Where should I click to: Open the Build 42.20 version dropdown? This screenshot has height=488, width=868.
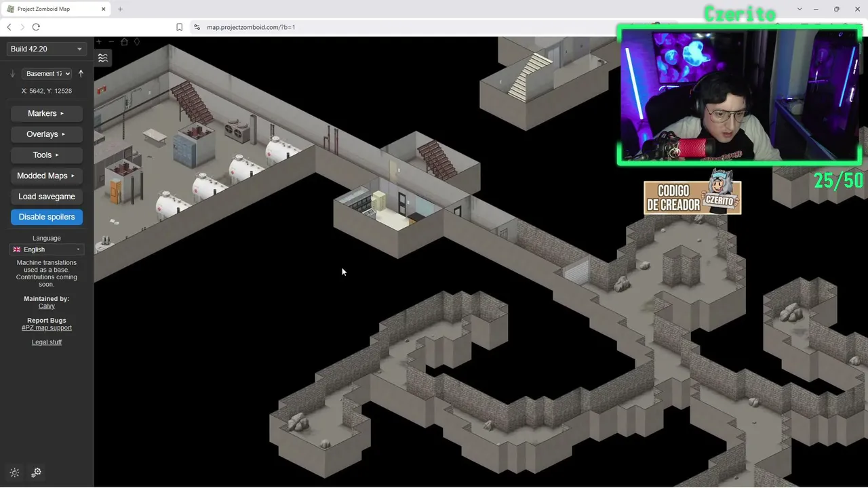tap(46, 49)
